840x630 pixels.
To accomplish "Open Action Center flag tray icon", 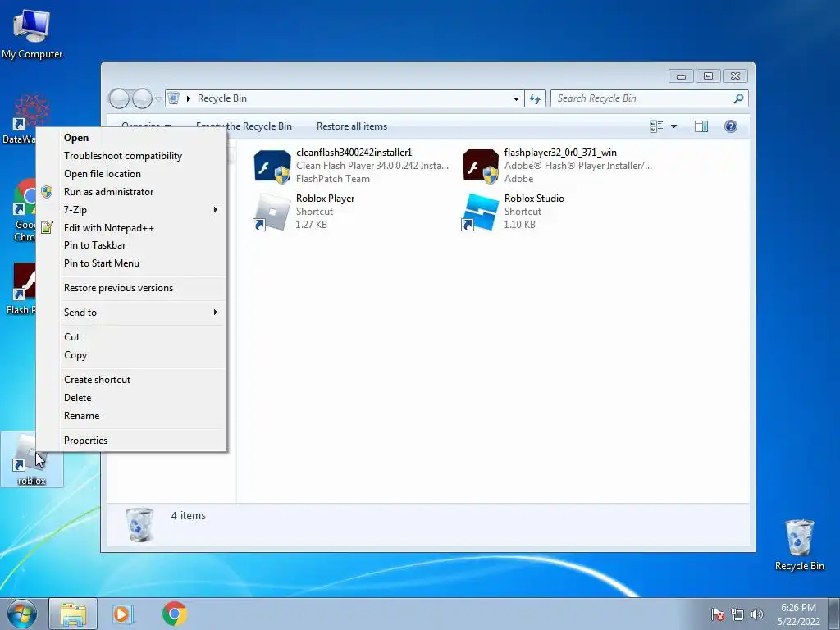I will pos(718,614).
